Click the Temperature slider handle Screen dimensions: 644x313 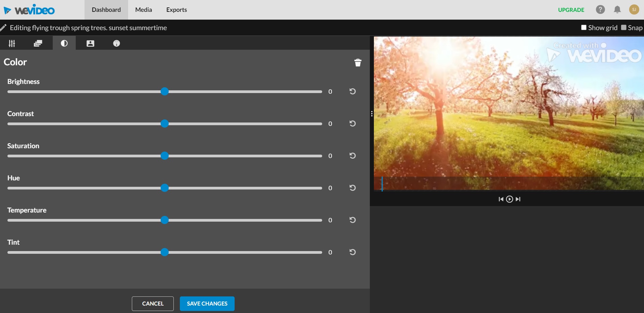click(x=165, y=220)
